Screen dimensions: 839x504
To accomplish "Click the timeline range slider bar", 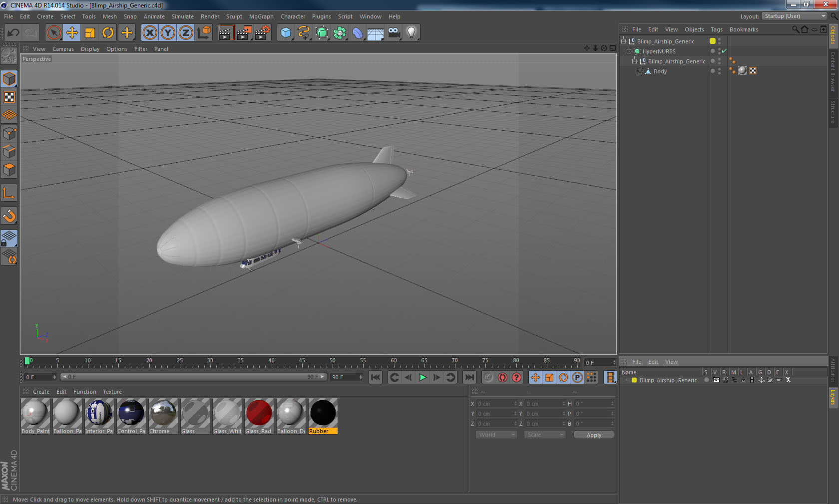I will [x=194, y=377].
